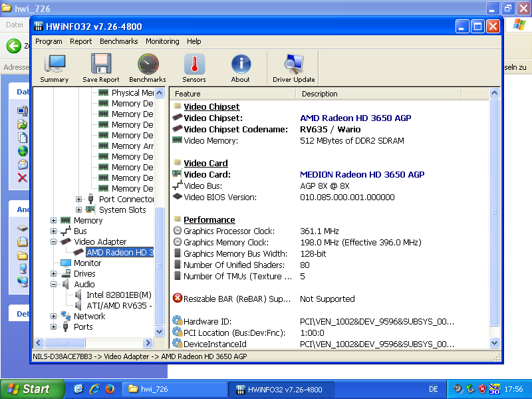Select the Physical Memory tree icon

coord(103,92)
